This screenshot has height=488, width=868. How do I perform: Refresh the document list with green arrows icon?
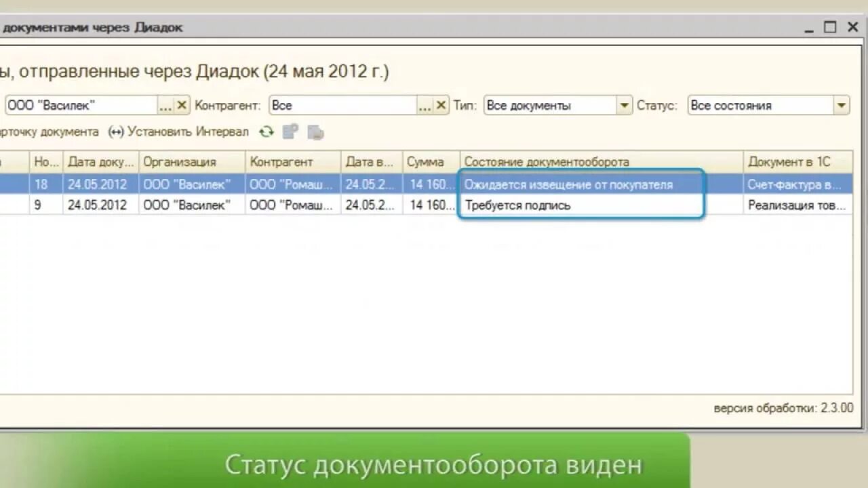267,131
